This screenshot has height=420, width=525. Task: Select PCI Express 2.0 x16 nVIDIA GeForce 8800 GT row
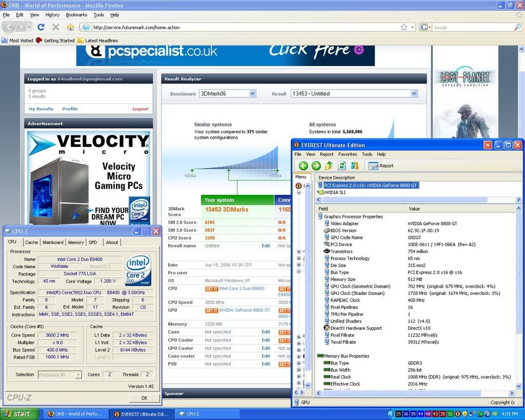pyautogui.click(x=367, y=185)
